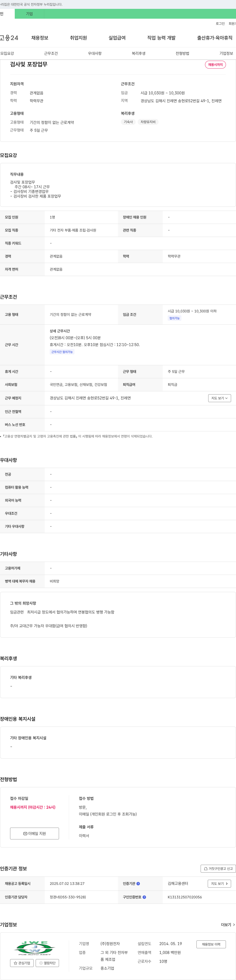Select the 기타 전자 부품·제품 조립·검사원 cell
The image size is (236, 980).
(73, 230)
